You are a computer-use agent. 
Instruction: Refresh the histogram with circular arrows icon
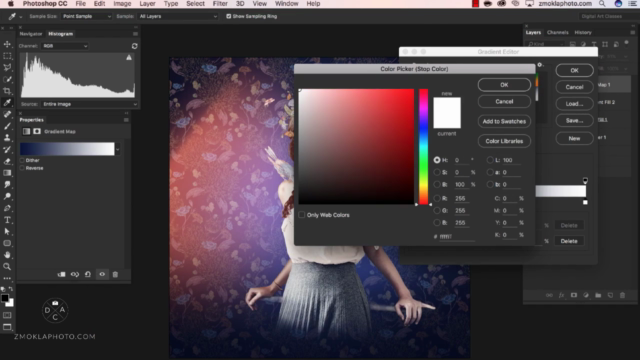click(134, 46)
